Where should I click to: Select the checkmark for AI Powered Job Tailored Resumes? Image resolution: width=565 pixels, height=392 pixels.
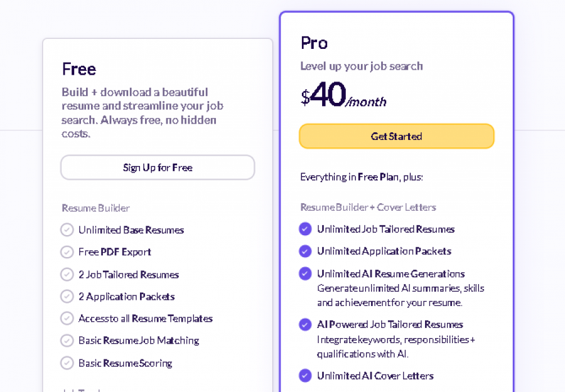pyautogui.click(x=305, y=325)
